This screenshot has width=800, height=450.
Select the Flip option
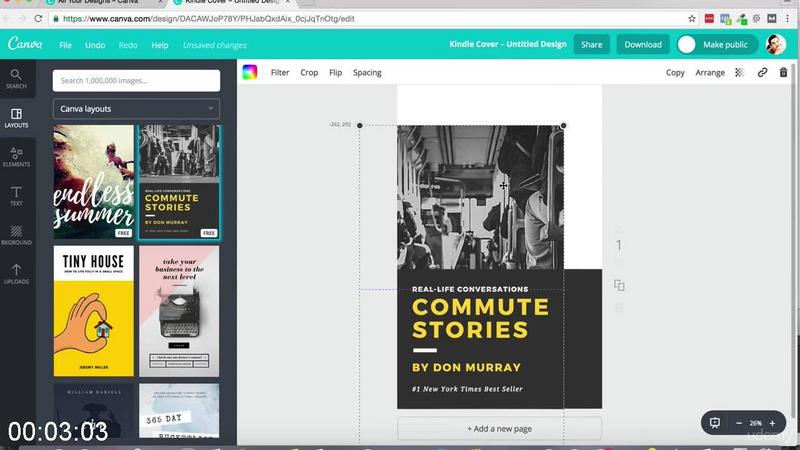335,72
